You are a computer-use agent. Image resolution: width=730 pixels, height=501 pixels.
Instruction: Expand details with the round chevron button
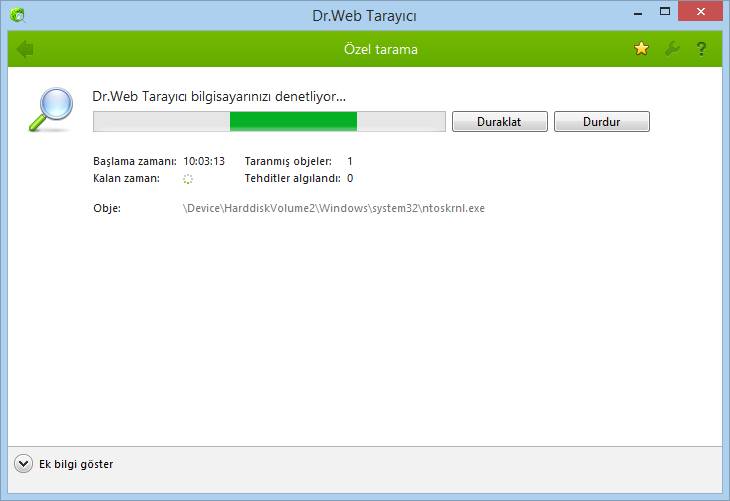(x=24, y=464)
